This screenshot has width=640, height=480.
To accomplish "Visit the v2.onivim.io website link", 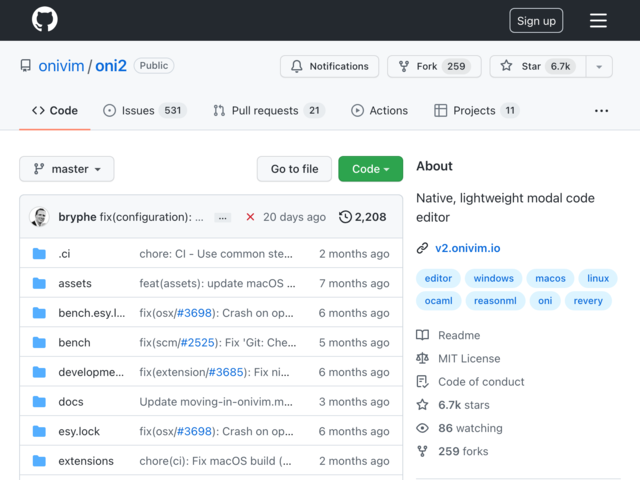I will click(x=467, y=248).
